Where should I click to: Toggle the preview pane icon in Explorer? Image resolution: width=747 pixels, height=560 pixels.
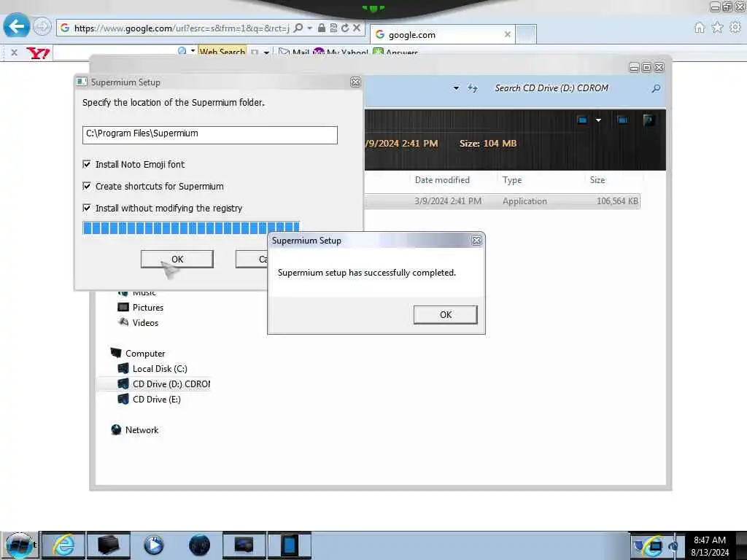(622, 120)
